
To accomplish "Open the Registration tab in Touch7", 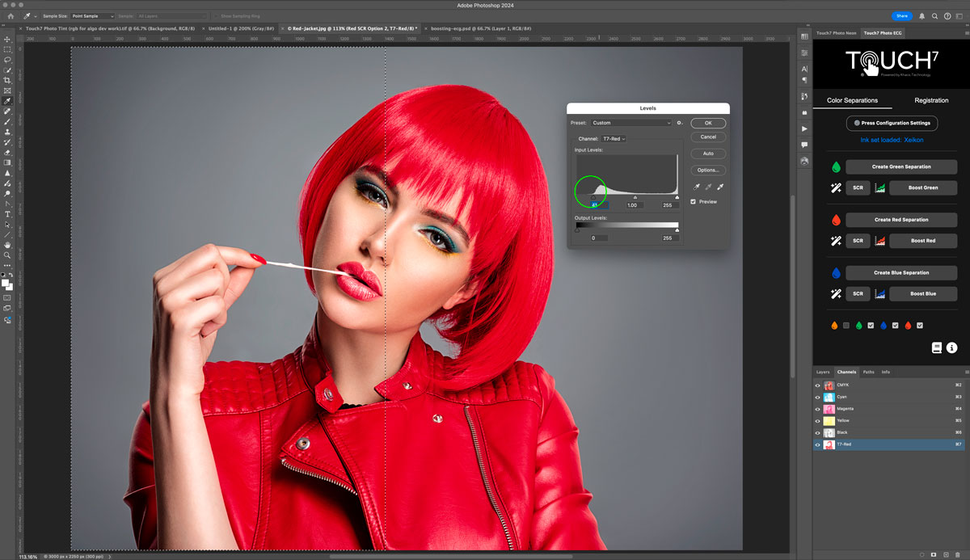I will [931, 101].
